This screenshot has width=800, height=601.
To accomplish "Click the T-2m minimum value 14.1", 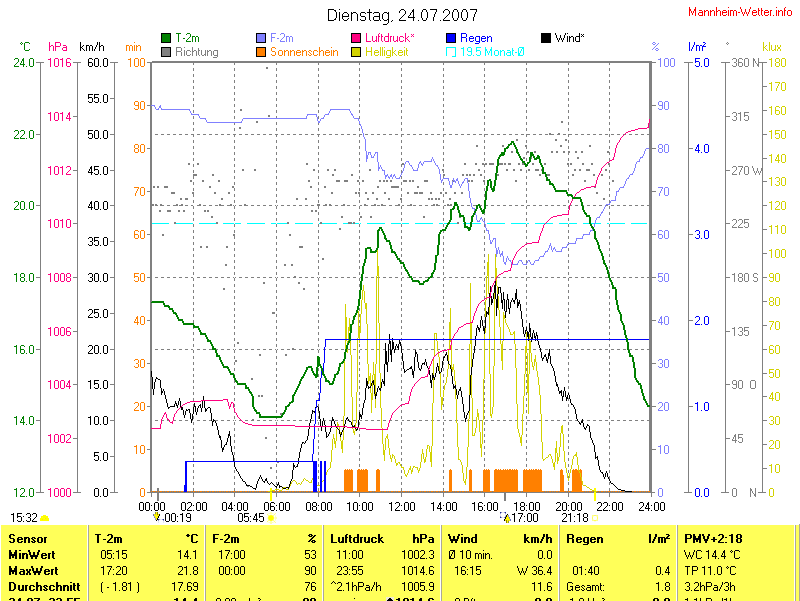I will coord(188,555).
